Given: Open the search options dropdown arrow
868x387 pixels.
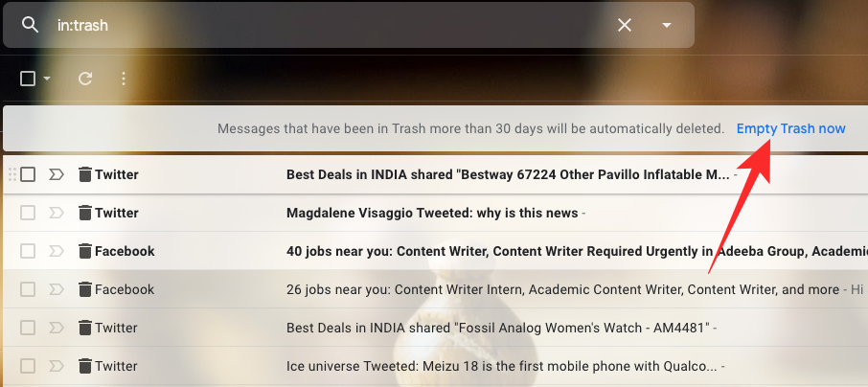Looking at the screenshot, I should pos(667,25).
